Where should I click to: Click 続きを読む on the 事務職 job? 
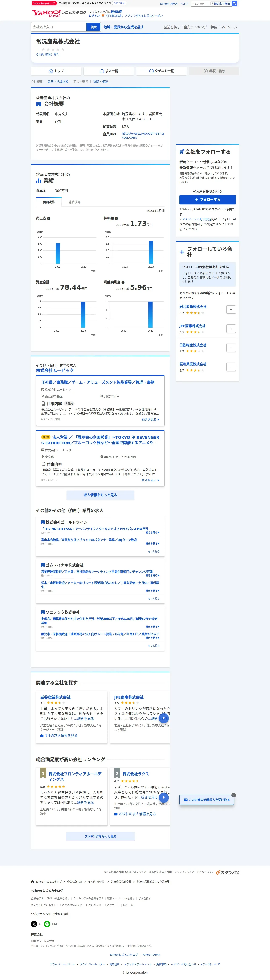coord(150,419)
